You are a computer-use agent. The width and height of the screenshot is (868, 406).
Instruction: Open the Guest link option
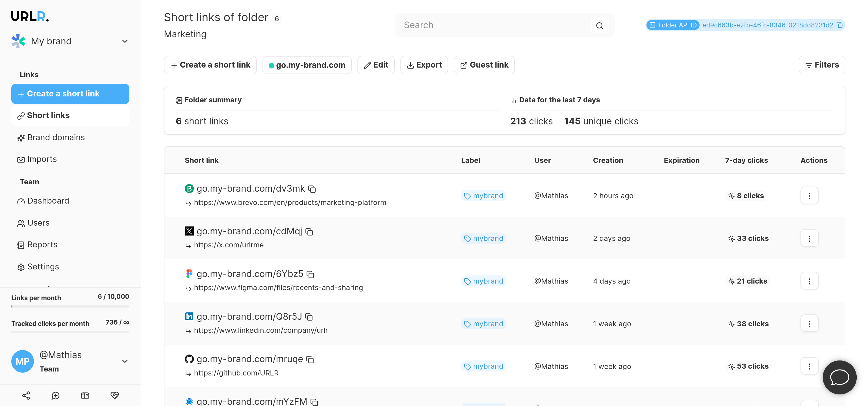pyautogui.click(x=484, y=65)
